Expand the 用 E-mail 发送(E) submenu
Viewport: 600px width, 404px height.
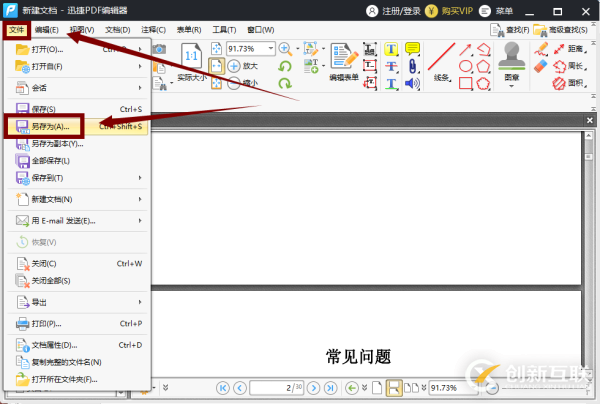[78, 221]
